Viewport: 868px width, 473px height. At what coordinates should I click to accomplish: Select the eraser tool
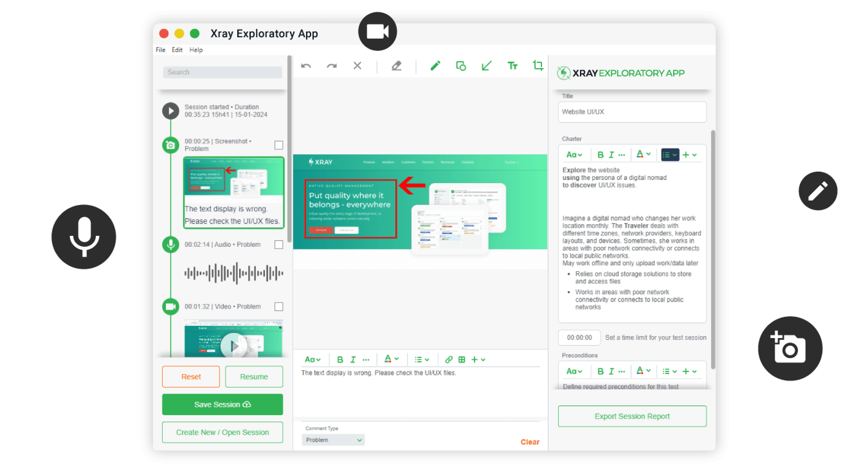(x=396, y=66)
